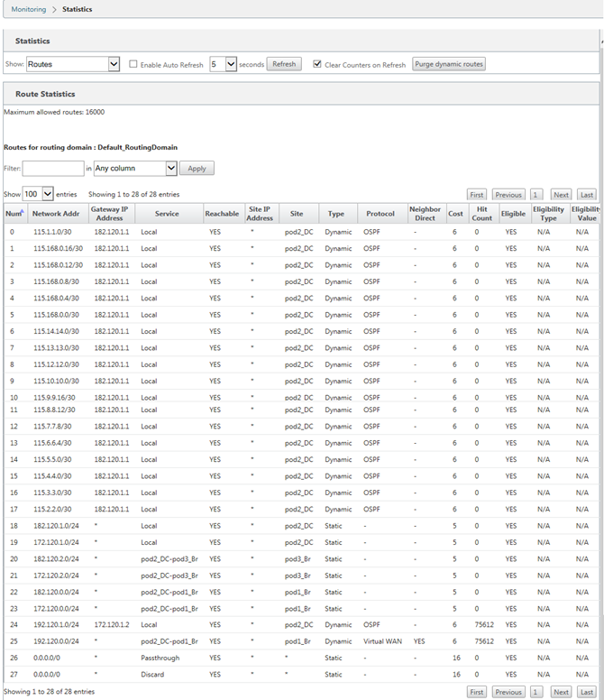The height and width of the screenshot is (700, 604).
Task: Sort by the Protocol column header
Action: 382,214
